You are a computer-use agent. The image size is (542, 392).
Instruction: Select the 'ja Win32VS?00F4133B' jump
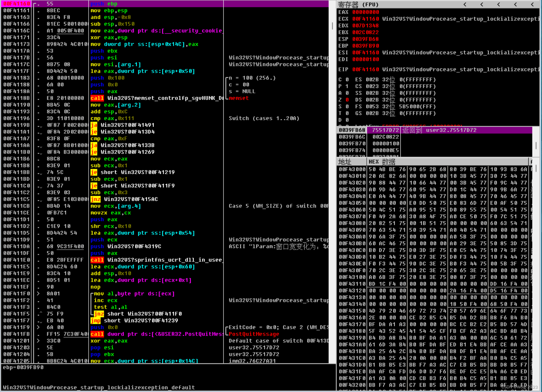pyautogui.click(x=123, y=145)
